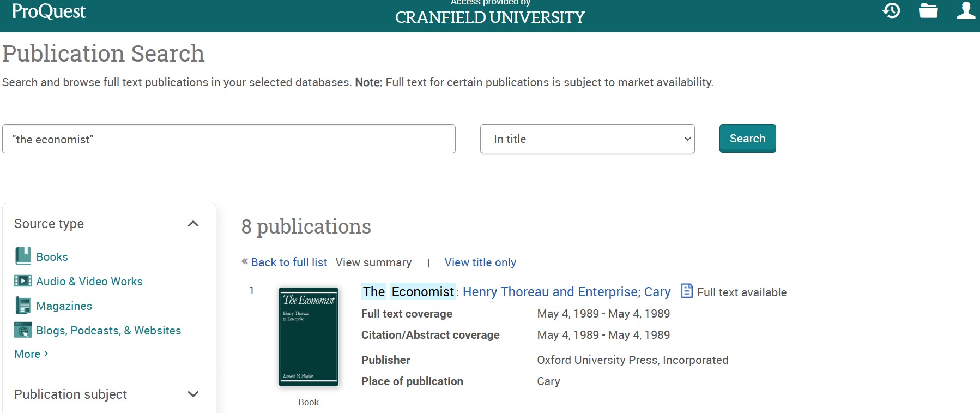Select the View summary option
The image size is (980, 413).
pos(373,262)
